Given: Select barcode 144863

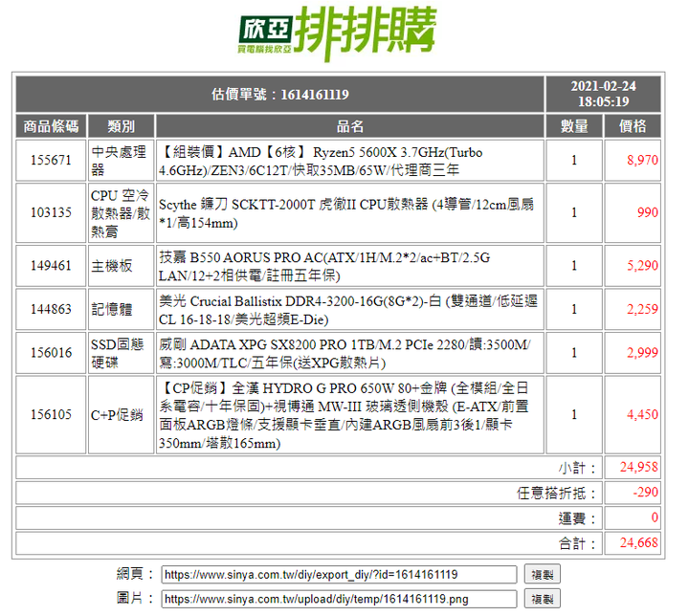Looking at the screenshot, I should (x=51, y=309).
